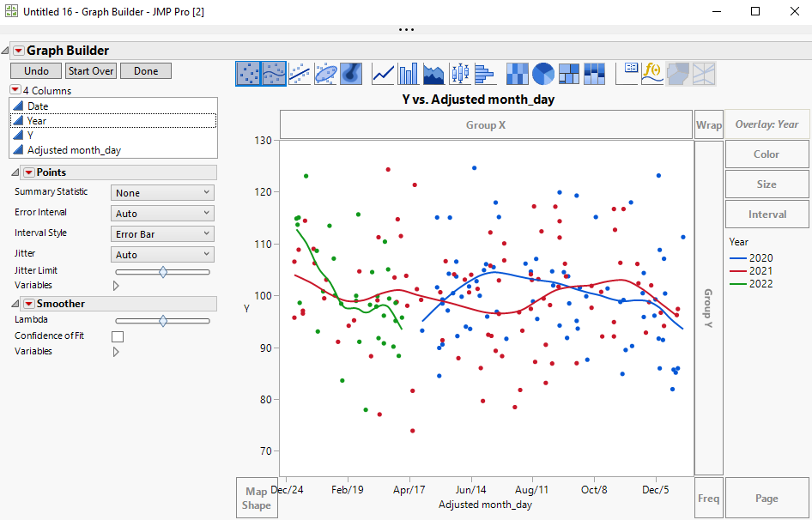This screenshot has width=812, height=520.
Task: Click the three-dots menu reveal bar
Action: (x=406, y=29)
